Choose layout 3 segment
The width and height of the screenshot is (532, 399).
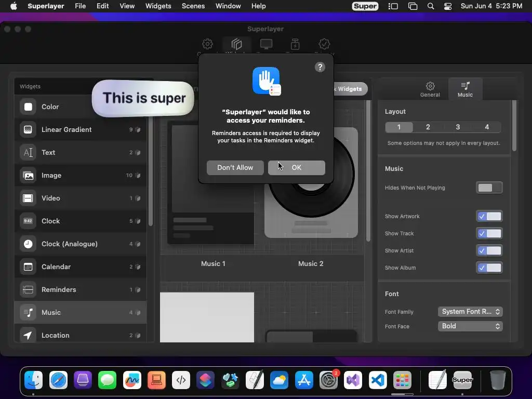(458, 127)
